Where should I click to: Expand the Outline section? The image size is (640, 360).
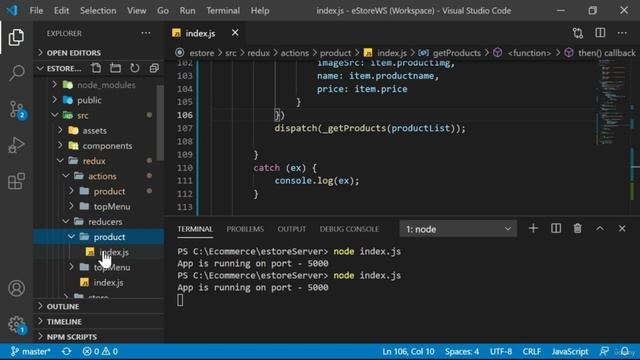[62, 306]
